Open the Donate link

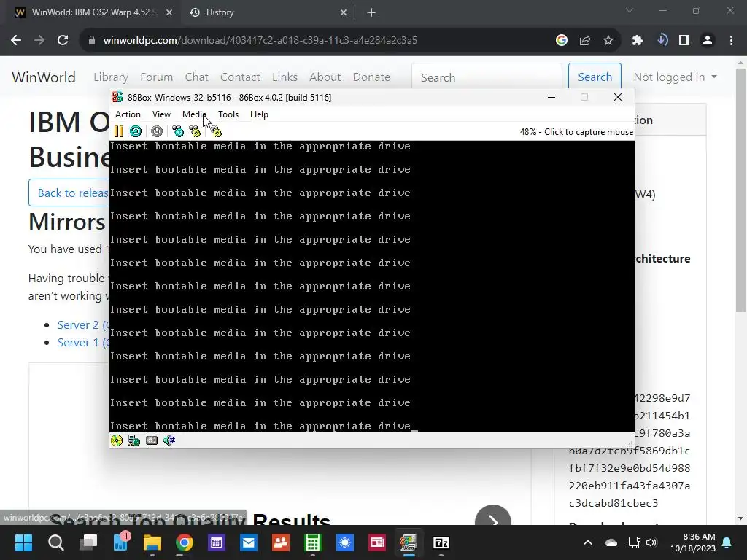[x=371, y=77]
